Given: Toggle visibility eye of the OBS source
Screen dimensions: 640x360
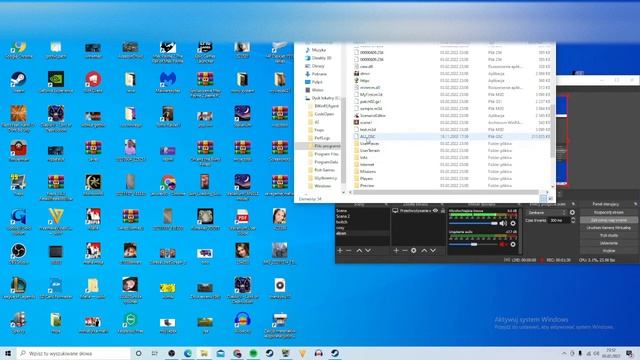Looking at the screenshot, I should [436, 211].
